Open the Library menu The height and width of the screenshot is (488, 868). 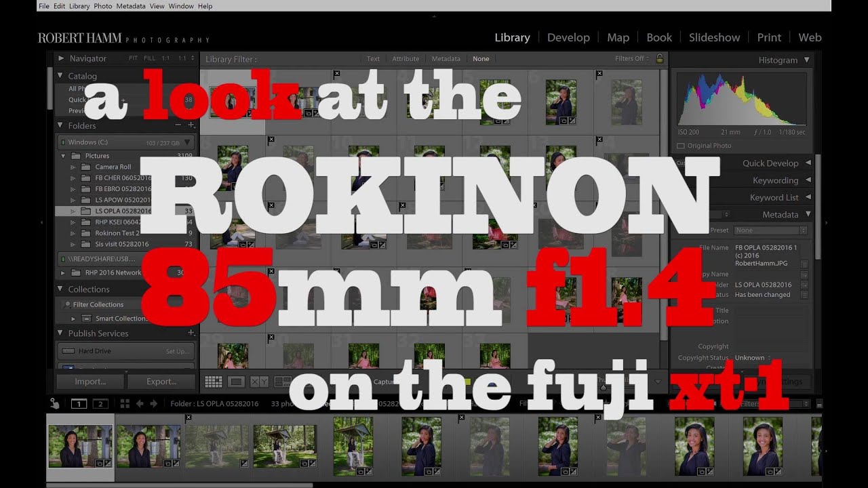(79, 6)
